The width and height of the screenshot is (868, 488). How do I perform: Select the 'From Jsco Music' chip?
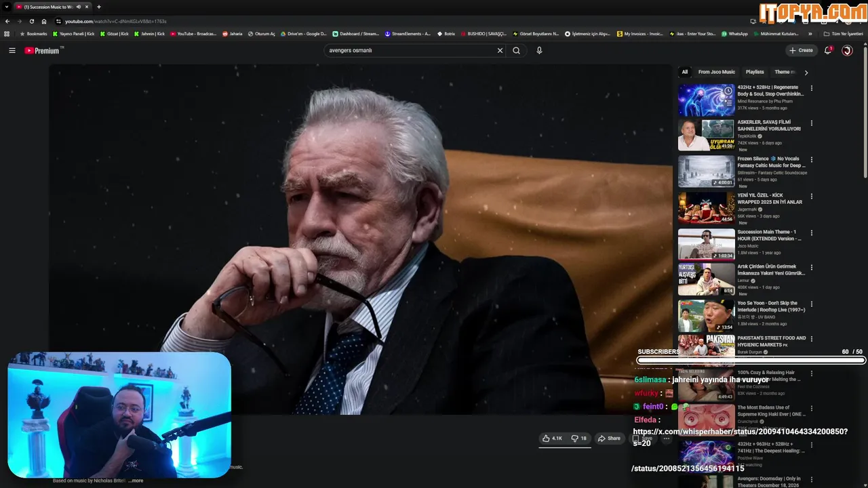click(x=717, y=72)
